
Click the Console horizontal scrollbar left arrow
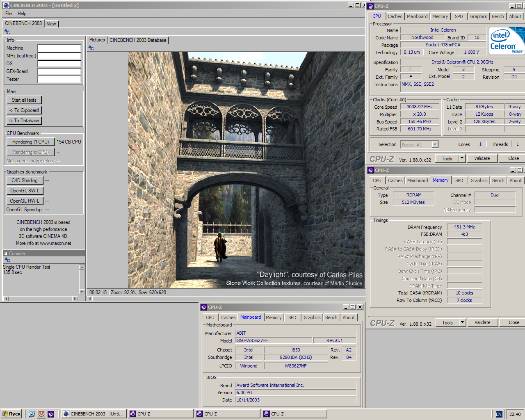(x=5, y=299)
